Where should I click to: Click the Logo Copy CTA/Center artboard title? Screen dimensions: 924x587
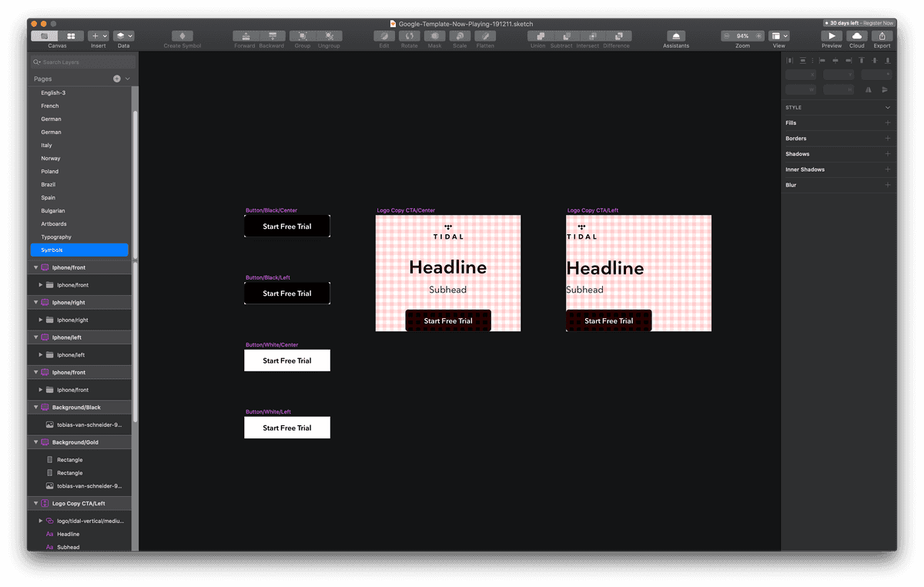point(406,210)
